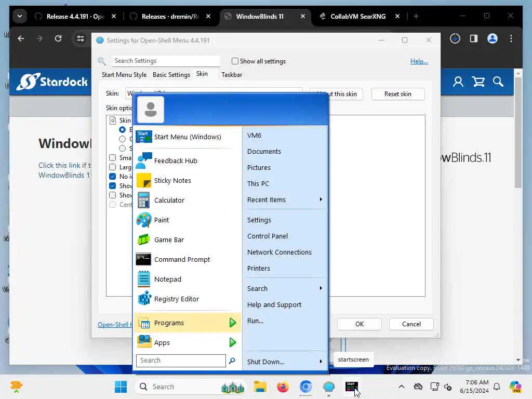Click Stardock page vertical scrollbar
This screenshot has width=532, height=399.
(x=518, y=132)
